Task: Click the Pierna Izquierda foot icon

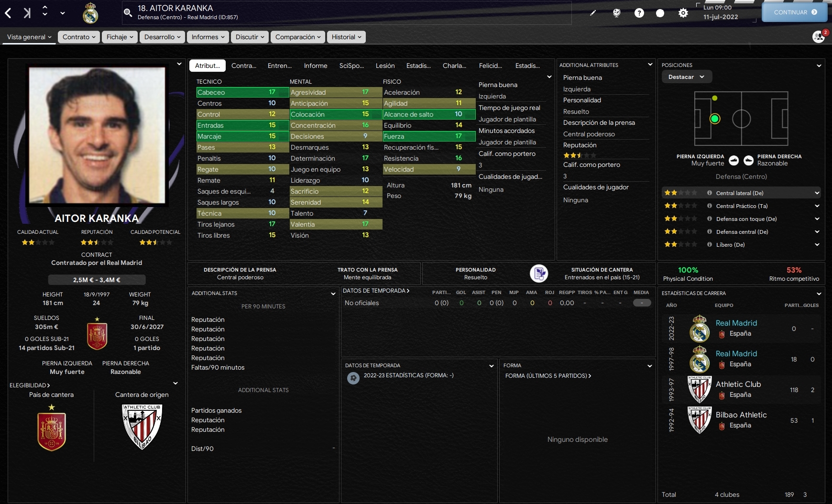Action: [x=734, y=161]
